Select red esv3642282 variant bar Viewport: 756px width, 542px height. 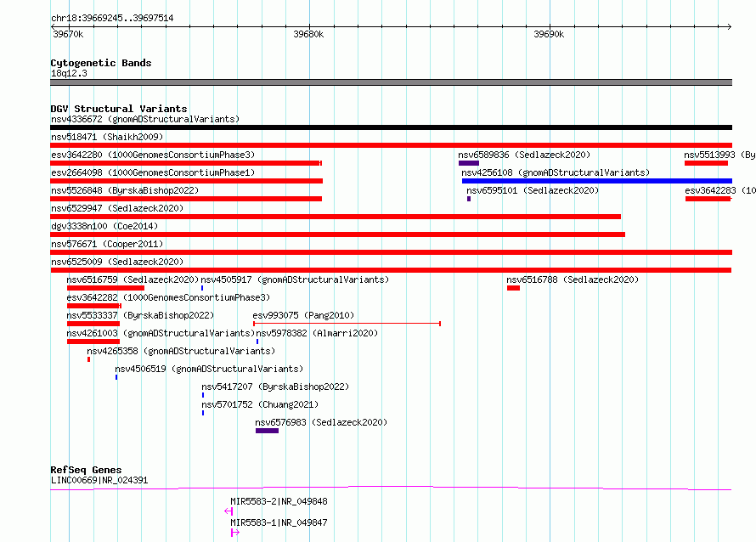[x=94, y=306]
